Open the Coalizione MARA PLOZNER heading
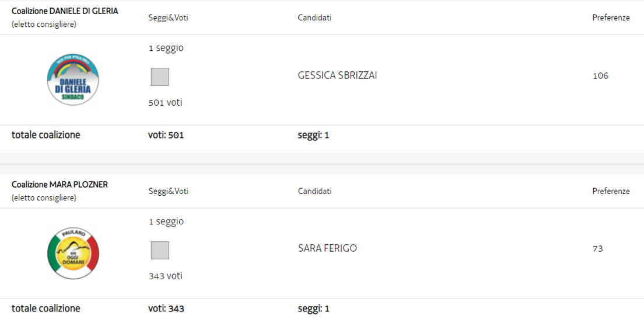Image resolution: width=644 pixels, height=326 pixels. (x=60, y=185)
